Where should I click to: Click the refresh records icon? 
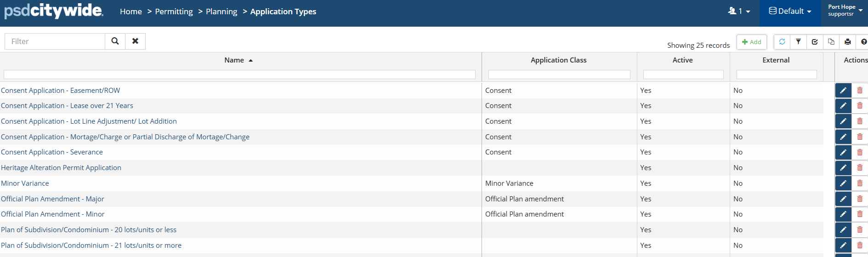tap(782, 42)
